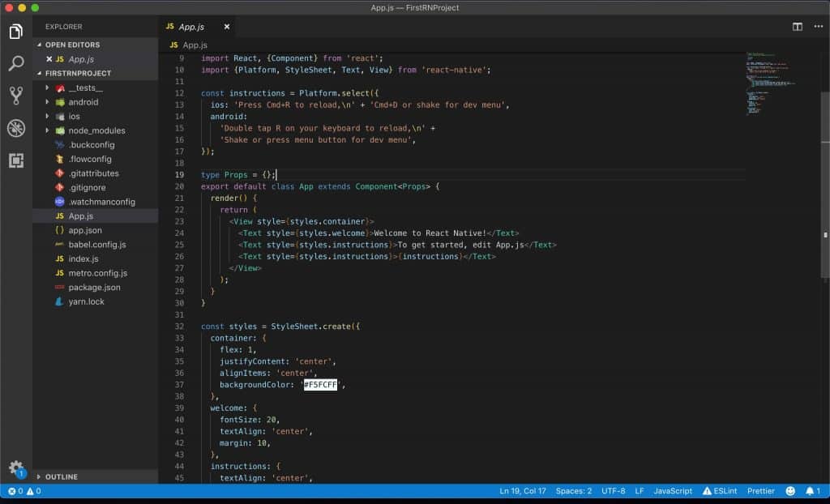This screenshot has width=830, height=504.
Task: Open the Debug icon in activity bar
Action: pyautogui.click(x=17, y=128)
